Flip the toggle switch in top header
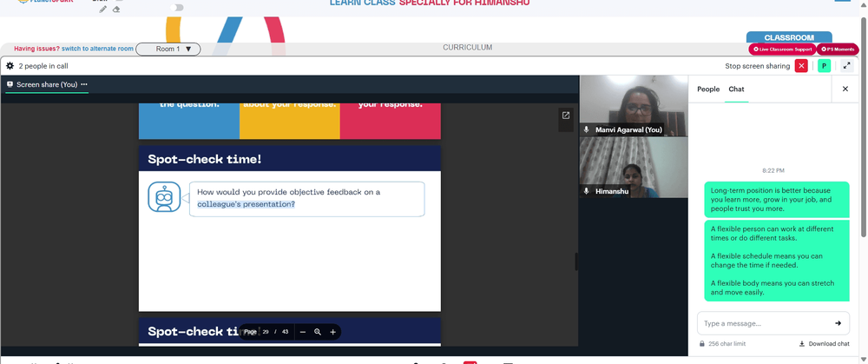The height and width of the screenshot is (364, 868). tap(177, 7)
